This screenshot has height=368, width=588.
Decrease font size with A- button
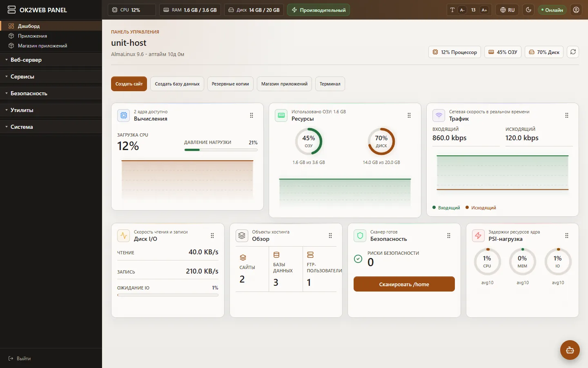click(x=462, y=10)
